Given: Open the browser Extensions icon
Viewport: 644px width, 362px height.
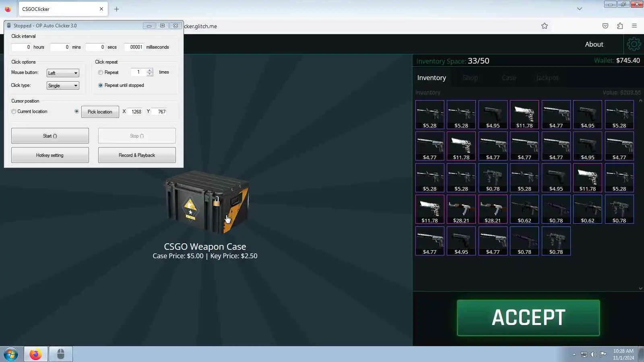Looking at the screenshot, I should click(x=620, y=26).
